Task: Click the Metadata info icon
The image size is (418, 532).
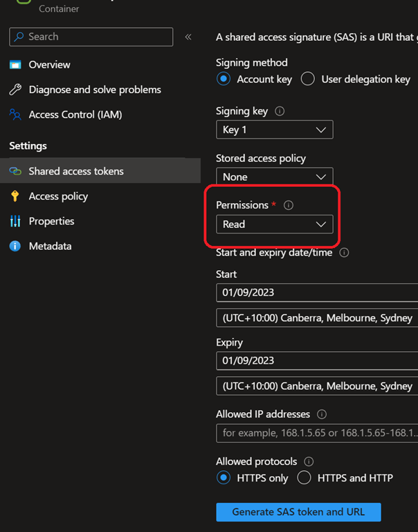Action: [x=15, y=246]
